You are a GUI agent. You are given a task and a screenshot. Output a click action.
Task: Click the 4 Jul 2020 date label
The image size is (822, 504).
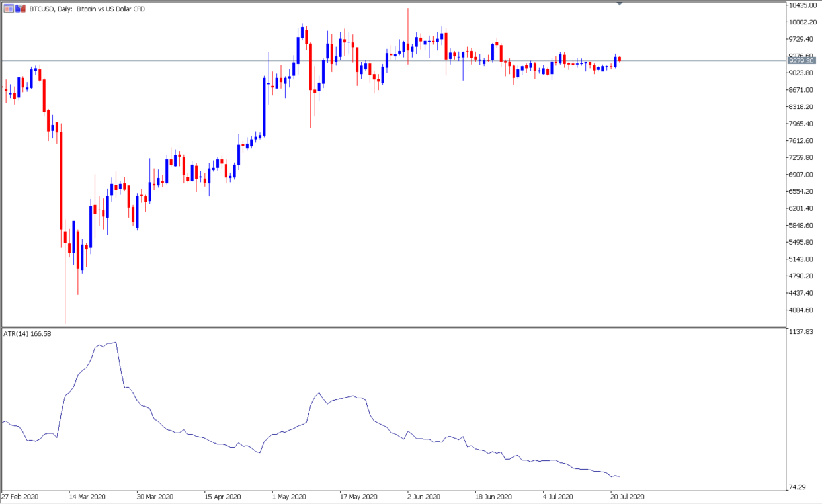coord(559,496)
